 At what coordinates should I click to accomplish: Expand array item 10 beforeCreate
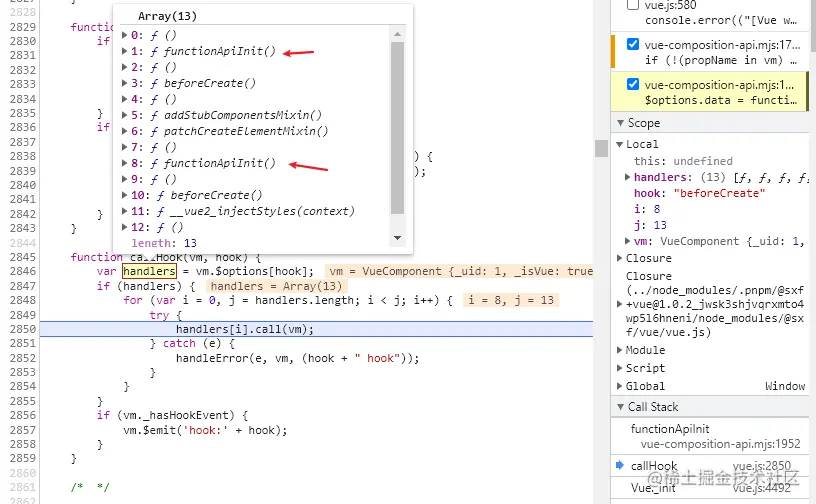(124, 195)
